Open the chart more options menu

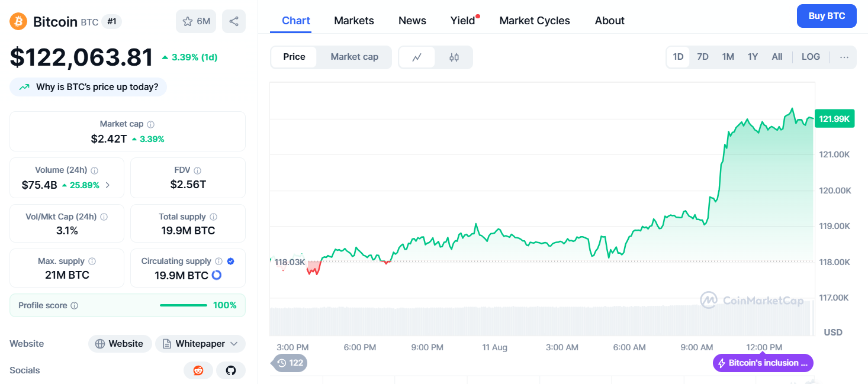point(844,57)
